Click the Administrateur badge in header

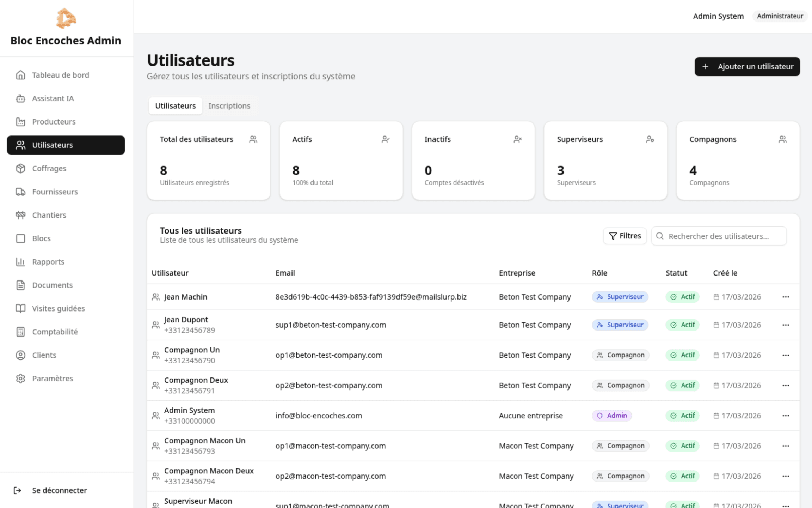[780, 16]
